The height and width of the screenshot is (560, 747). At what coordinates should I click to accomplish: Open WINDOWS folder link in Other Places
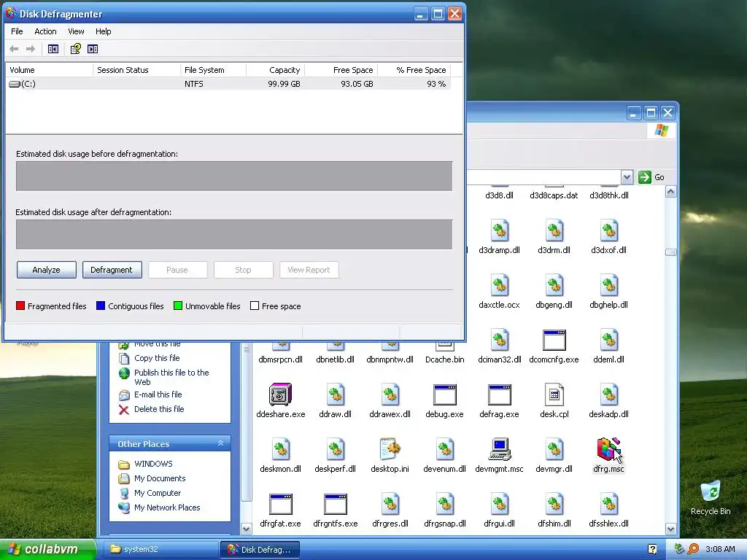pos(153,464)
